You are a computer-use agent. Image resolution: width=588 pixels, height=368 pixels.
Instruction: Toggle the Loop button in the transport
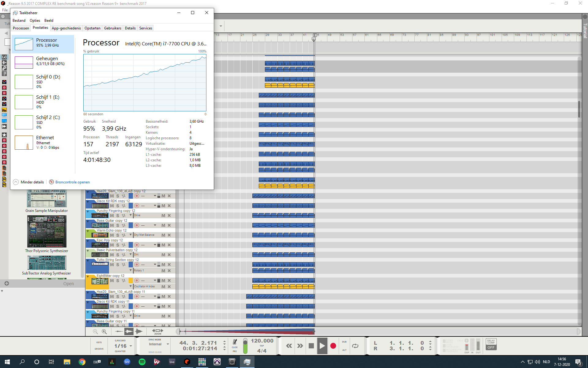(x=355, y=346)
